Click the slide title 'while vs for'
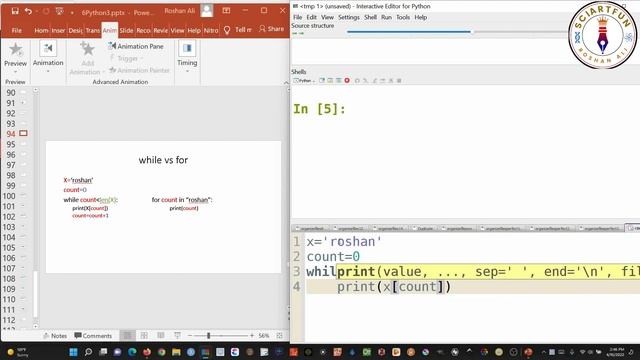 163,160
